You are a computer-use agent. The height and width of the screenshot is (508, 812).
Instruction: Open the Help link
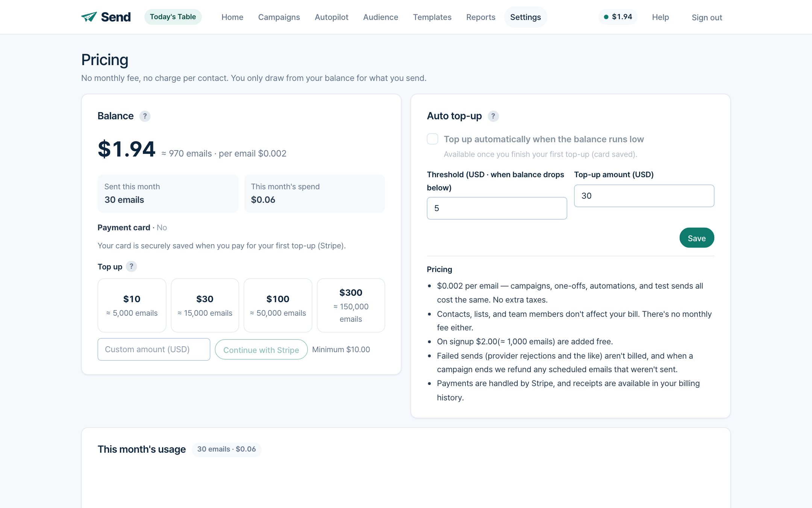[661, 17]
